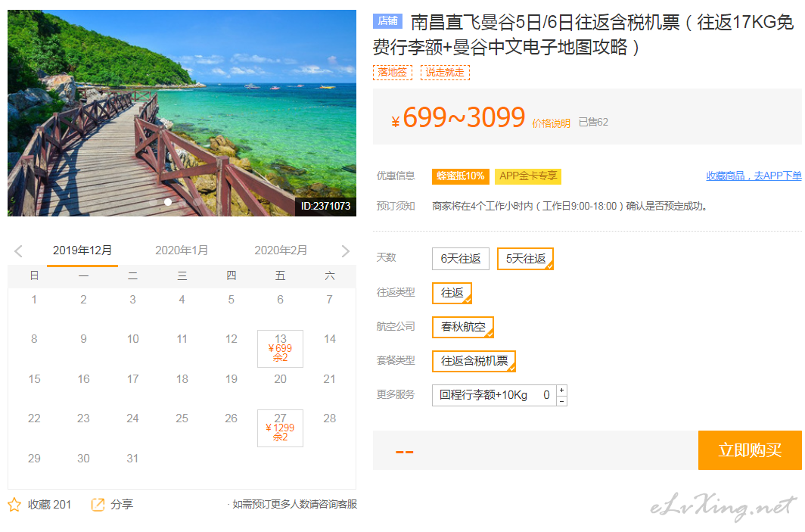Click the 立即购买 button

click(x=750, y=450)
